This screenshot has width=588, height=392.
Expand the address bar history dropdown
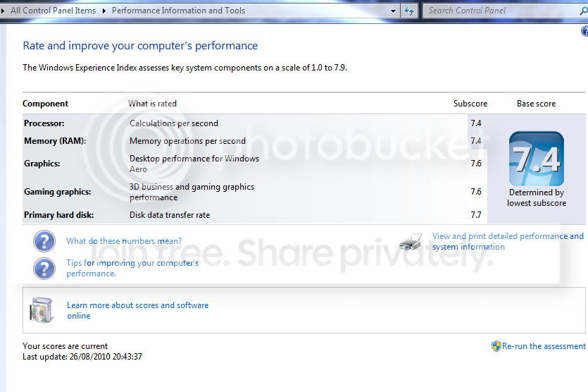coord(393,11)
